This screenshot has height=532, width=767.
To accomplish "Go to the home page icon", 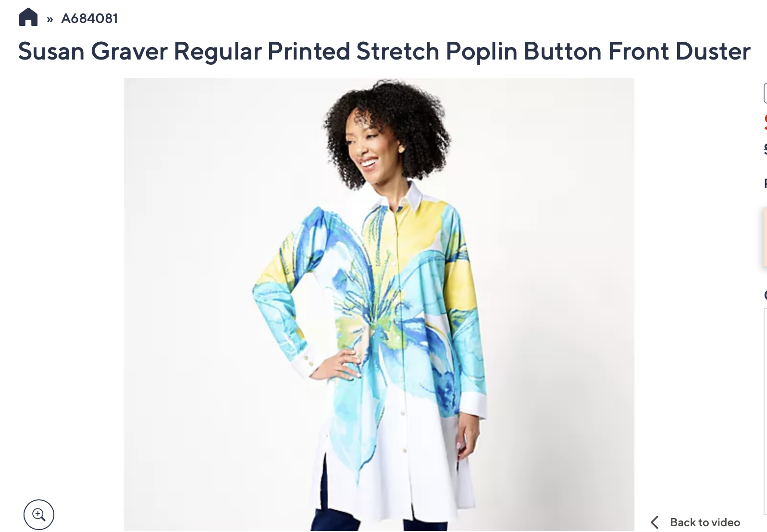I will [x=28, y=17].
